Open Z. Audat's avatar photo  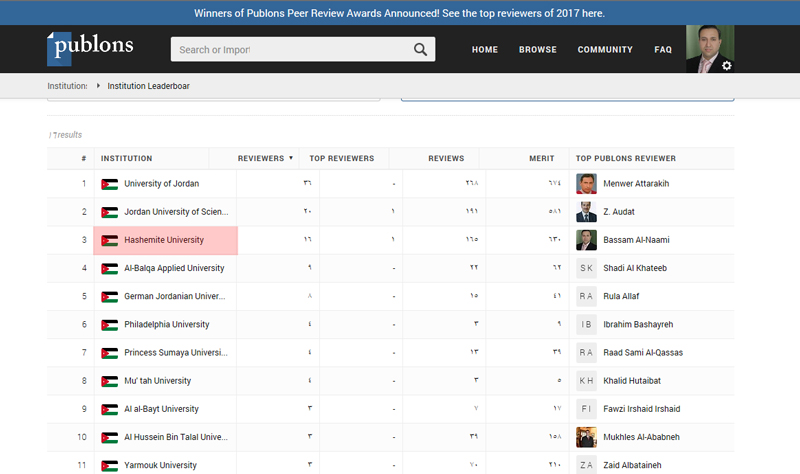coord(586,212)
